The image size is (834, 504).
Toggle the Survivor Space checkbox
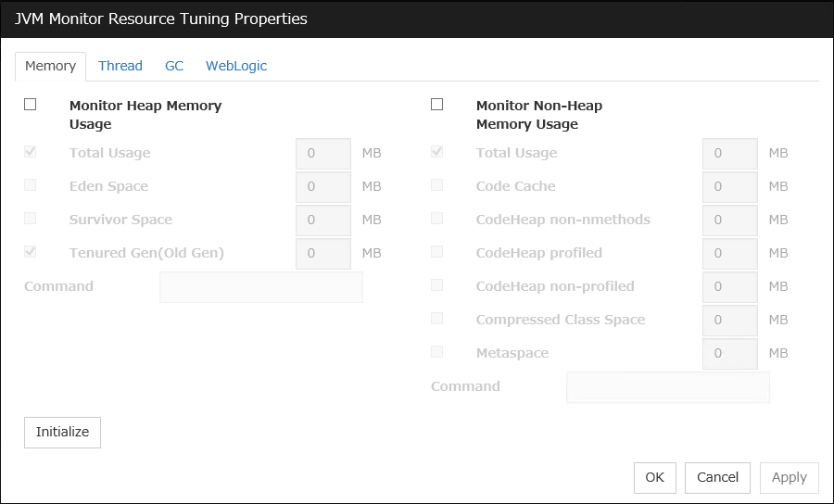click(x=31, y=219)
